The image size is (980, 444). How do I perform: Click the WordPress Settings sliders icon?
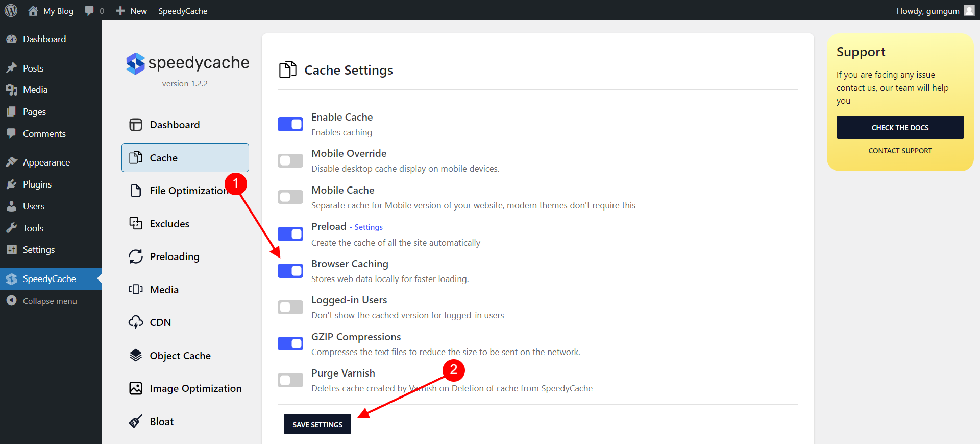pyautogui.click(x=11, y=250)
